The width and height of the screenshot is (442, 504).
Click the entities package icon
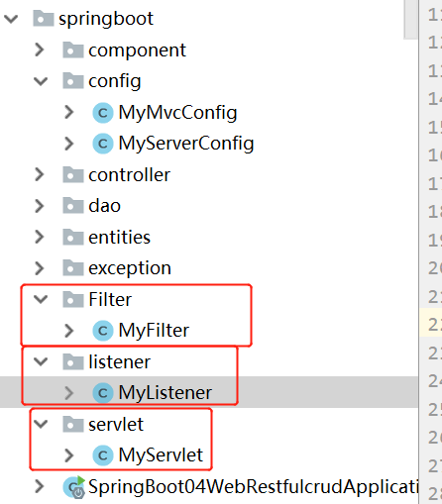tap(73, 237)
